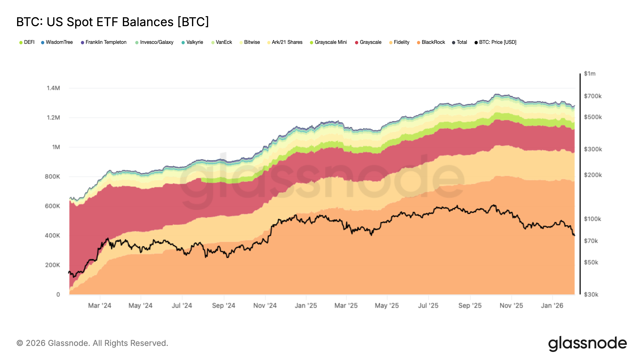Click the Jan '26 axis label

point(552,305)
